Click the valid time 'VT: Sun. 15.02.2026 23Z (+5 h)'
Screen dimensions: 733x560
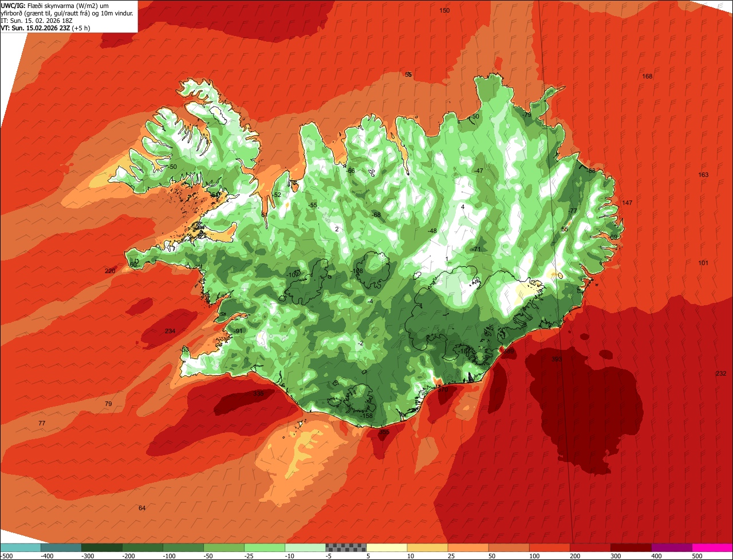click(x=45, y=27)
